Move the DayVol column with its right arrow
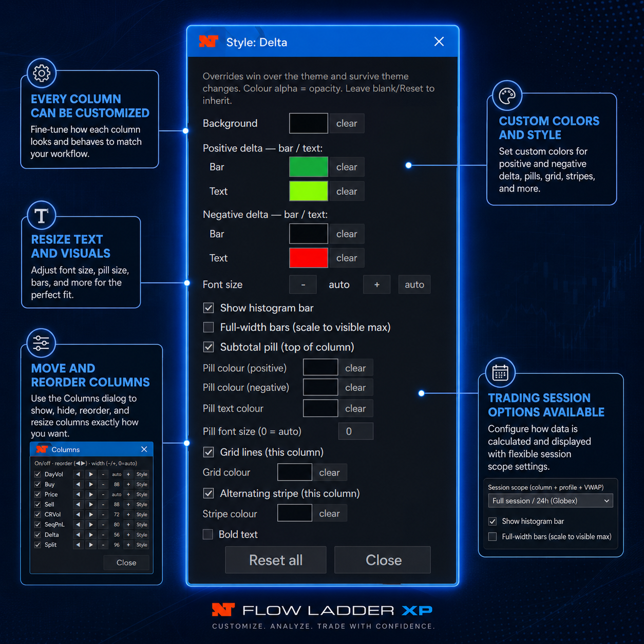 pyautogui.click(x=91, y=475)
